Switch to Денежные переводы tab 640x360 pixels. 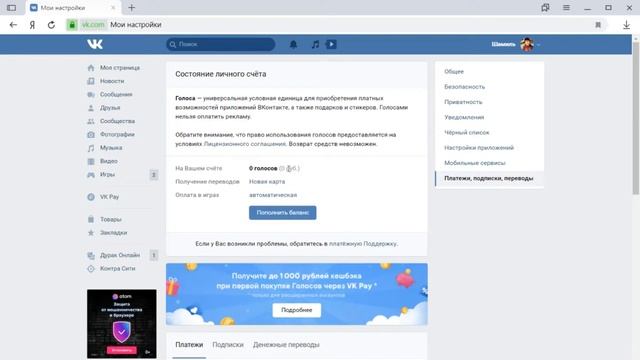(x=286, y=345)
